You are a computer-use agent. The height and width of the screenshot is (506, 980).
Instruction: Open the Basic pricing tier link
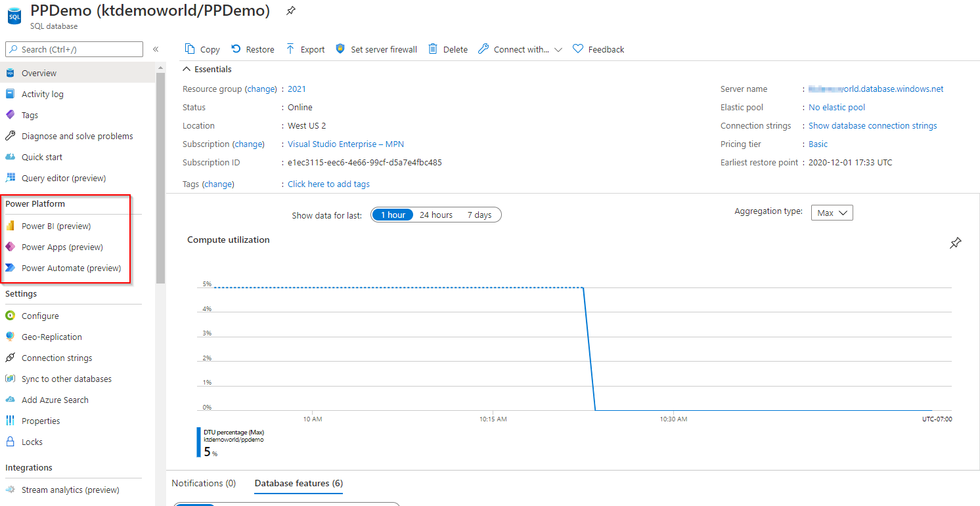tap(818, 144)
